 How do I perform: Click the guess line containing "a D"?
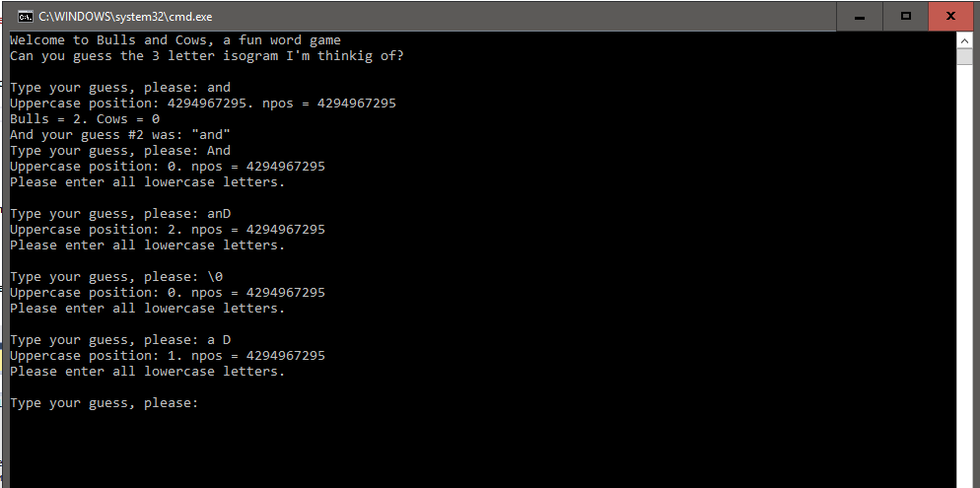120,340
